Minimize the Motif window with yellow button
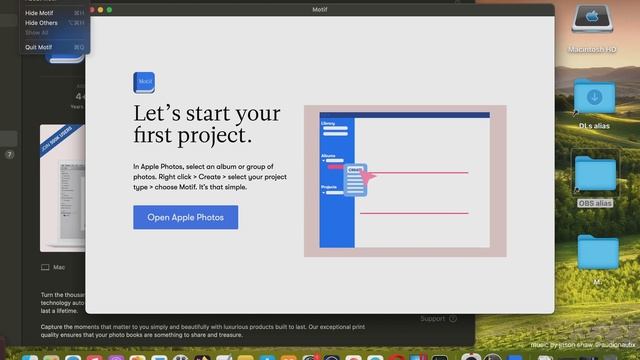The image size is (640, 360). click(100, 10)
